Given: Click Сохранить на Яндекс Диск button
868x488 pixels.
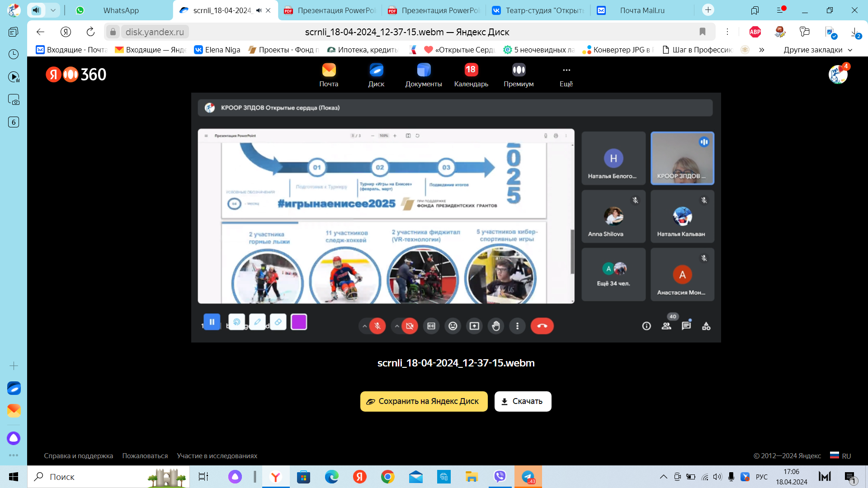Looking at the screenshot, I should [424, 401].
